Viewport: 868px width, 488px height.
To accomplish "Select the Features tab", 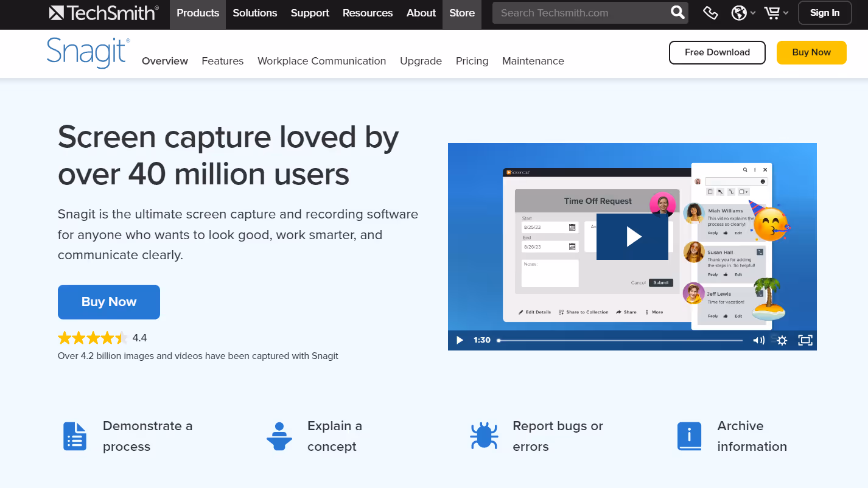I will click(223, 61).
